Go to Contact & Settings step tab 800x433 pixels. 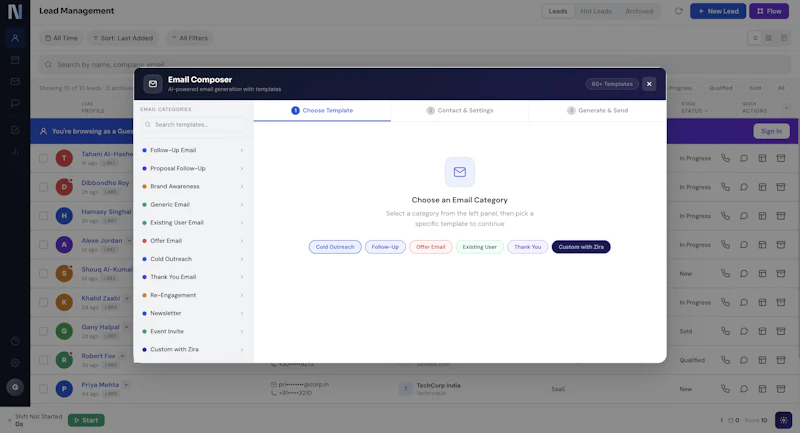pyautogui.click(x=460, y=110)
